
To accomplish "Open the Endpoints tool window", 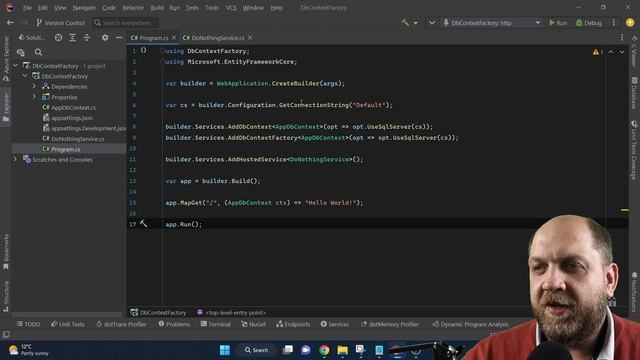I will tap(293, 324).
